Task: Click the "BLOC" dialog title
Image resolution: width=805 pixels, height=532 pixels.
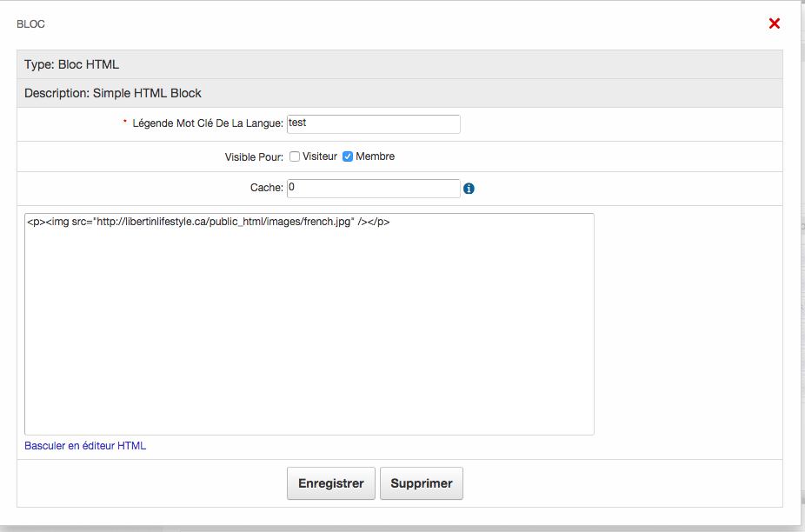Action: pos(31,24)
